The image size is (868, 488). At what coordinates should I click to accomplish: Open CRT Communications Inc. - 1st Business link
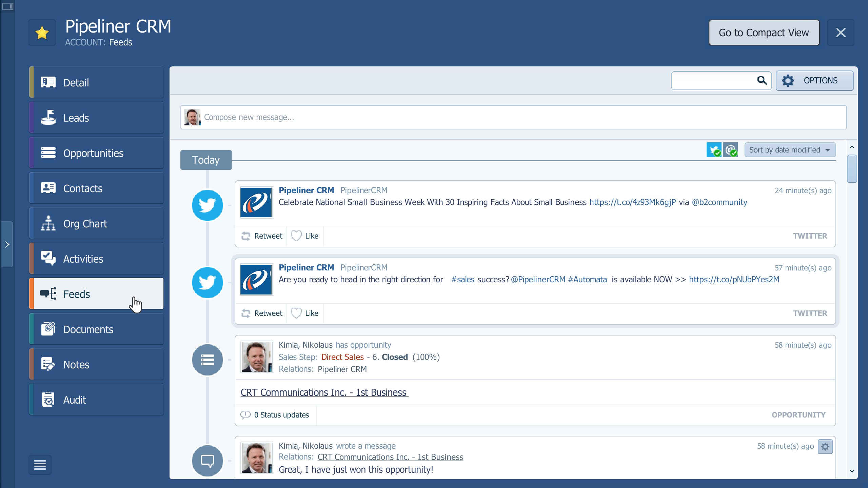(x=323, y=392)
